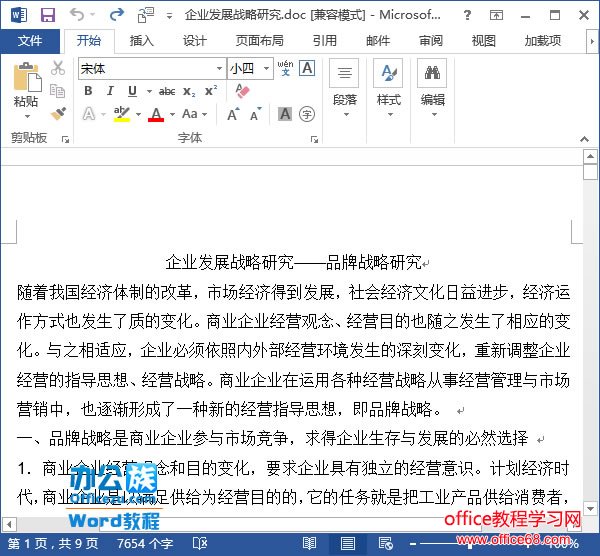Decrease font size with the smaller A
Screen dimensions: 600x556
[255, 114]
